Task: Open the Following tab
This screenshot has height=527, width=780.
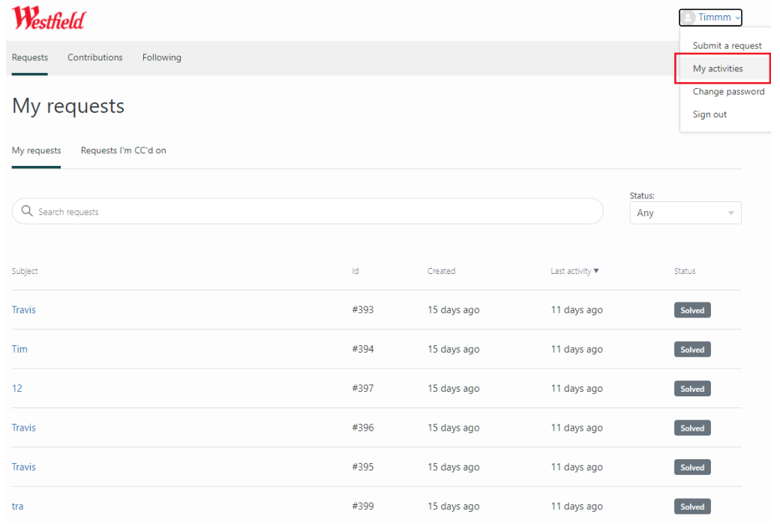Action: point(161,58)
